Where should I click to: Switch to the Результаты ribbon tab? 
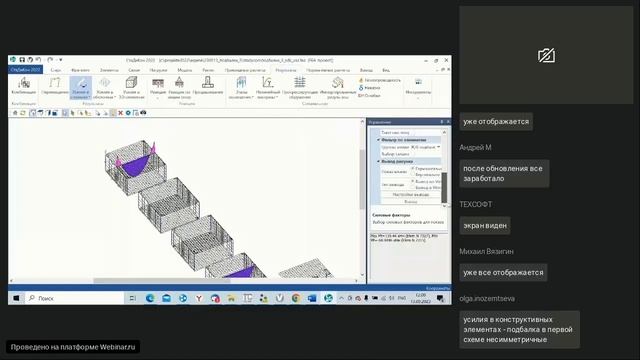[286, 70]
